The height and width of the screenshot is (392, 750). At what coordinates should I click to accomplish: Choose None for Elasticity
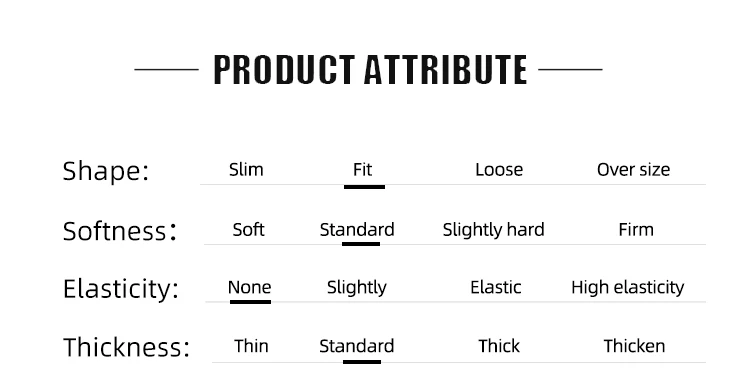(249, 287)
